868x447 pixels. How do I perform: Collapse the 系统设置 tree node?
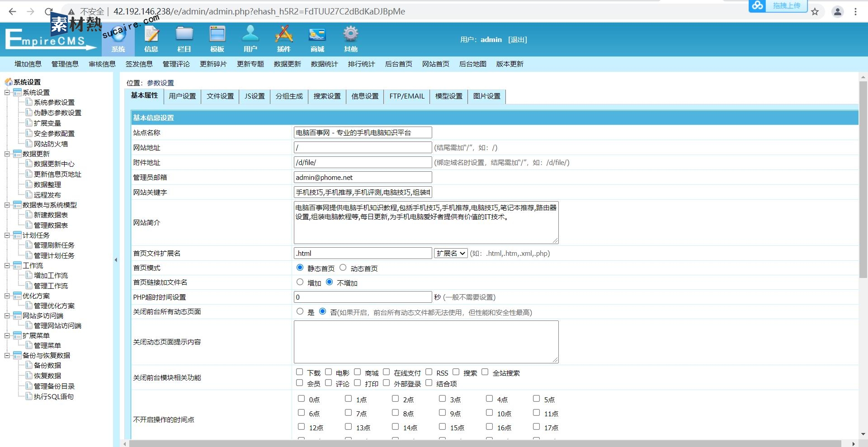7,92
